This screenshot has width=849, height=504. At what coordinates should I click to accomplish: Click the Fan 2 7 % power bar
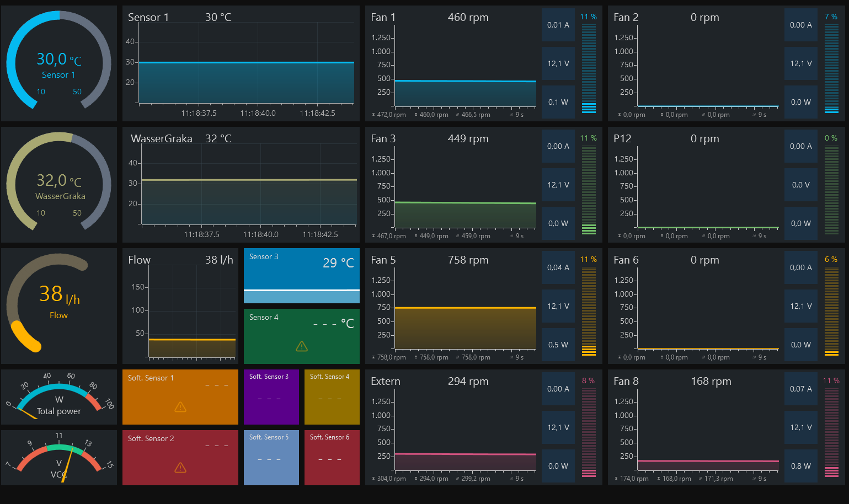tap(831, 68)
